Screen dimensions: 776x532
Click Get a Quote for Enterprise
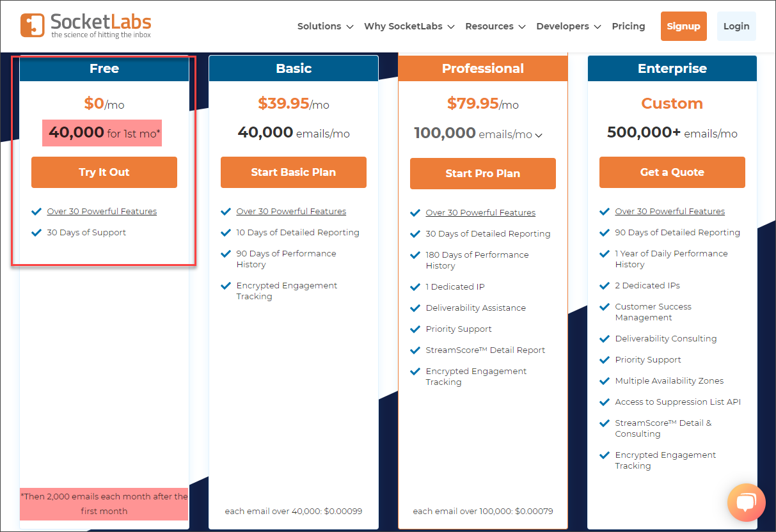pos(672,172)
